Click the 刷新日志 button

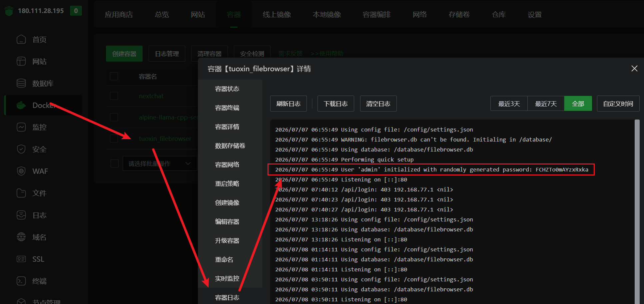tap(289, 104)
